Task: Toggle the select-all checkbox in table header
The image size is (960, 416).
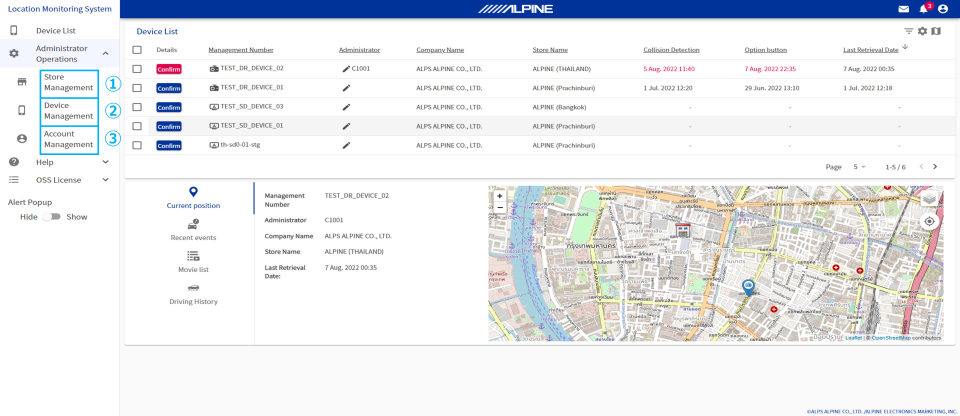Action: [x=137, y=50]
